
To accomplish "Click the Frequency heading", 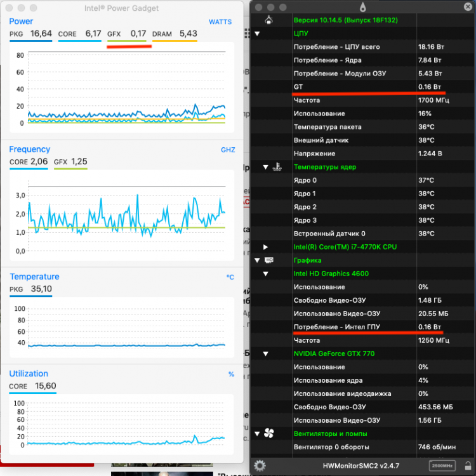I will click(29, 149).
